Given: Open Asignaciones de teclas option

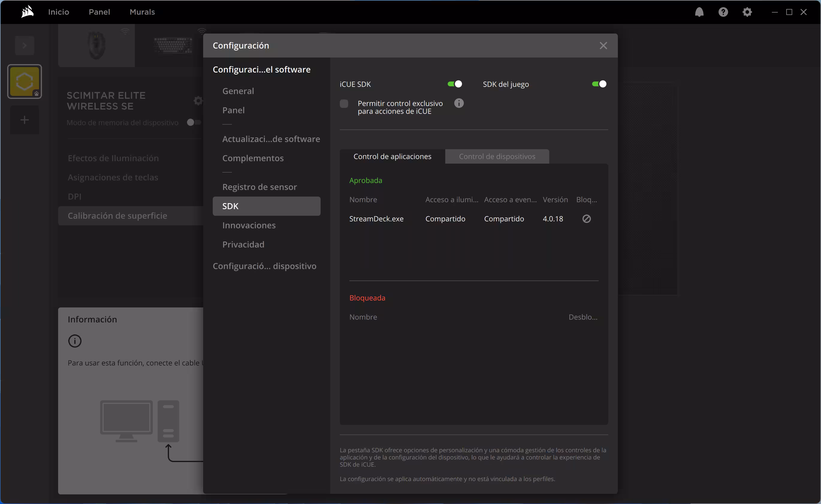Looking at the screenshot, I should pyautogui.click(x=113, y=177).
